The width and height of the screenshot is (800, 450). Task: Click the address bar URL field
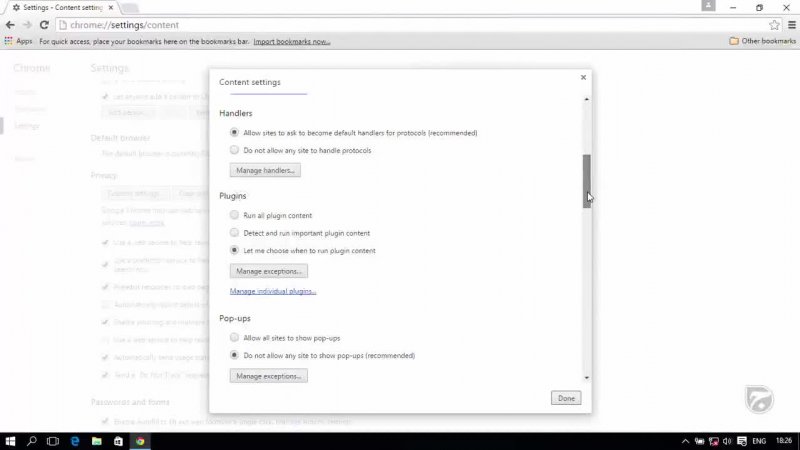coord(411,24)
